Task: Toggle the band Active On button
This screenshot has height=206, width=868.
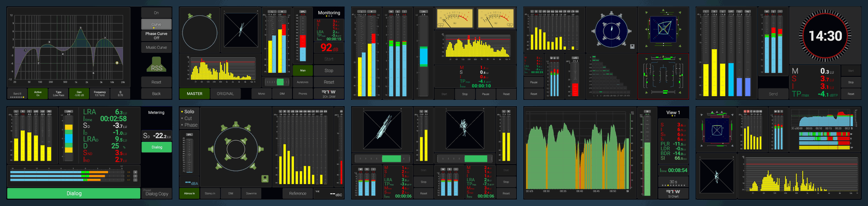Action: point(38,94)
